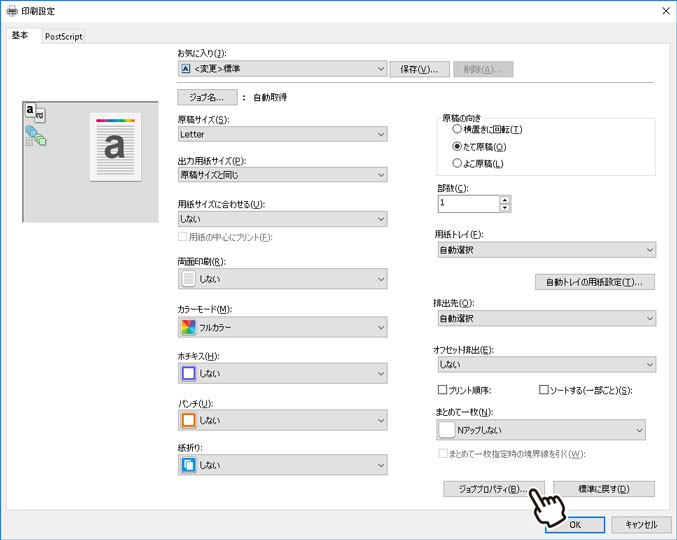Click the favorites profile icon
This screenshot has width=677, height=540.
[186, 69]
